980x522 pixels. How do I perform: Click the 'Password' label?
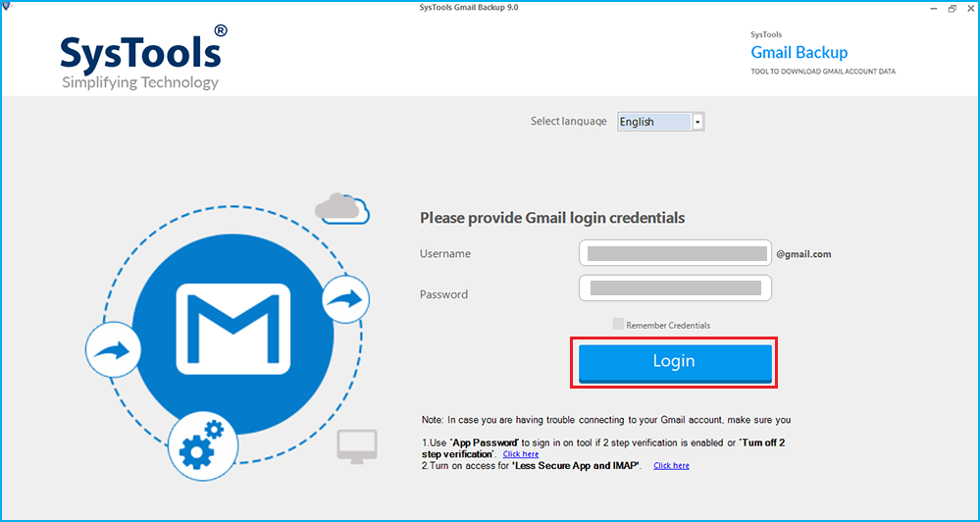[x=443, y=293]
